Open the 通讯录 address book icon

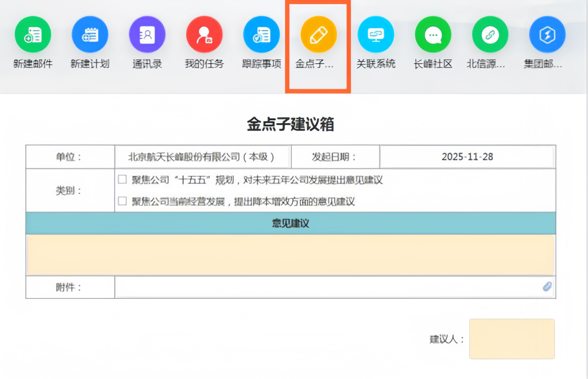coord(147,35)
